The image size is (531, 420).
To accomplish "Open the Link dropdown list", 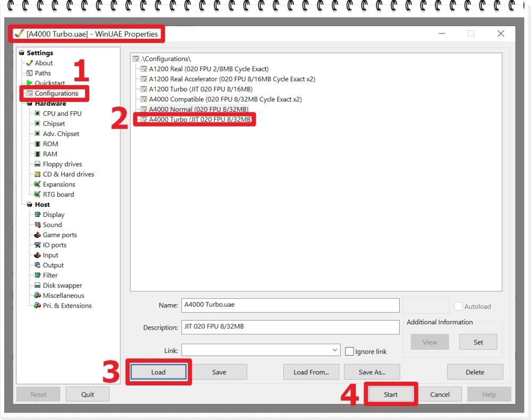I will pos(335,350).
